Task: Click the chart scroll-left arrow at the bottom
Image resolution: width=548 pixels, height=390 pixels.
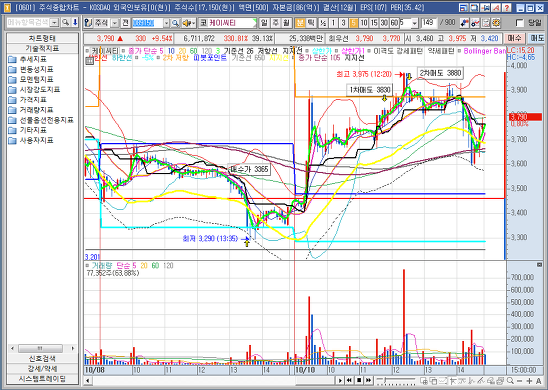Action: [87, 381]
